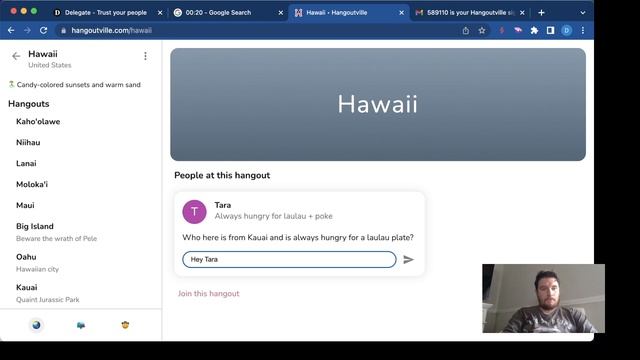Click the pink extension icon in toolbar
The height and width of the screenshot is (360, 640).
point(518,30)
